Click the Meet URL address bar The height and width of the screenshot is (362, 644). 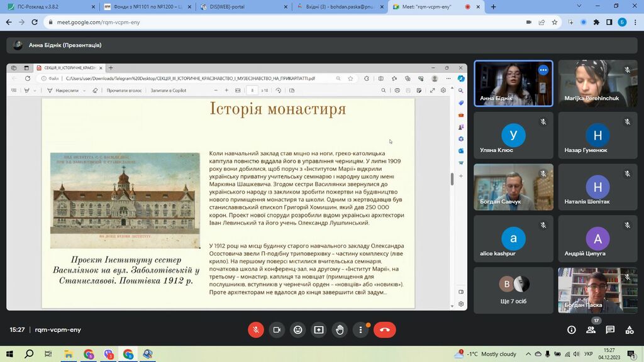tap(252, 22)
